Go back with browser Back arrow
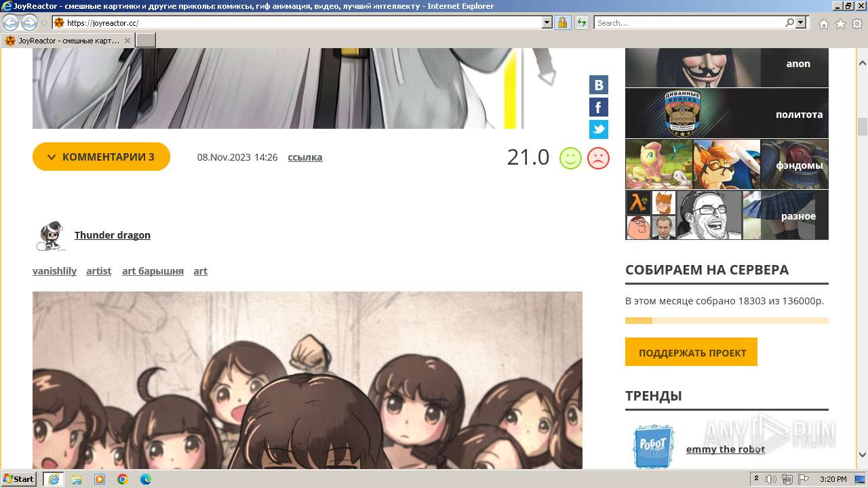The height and width of the screenshot is (488, 868). tap(10, 23)
